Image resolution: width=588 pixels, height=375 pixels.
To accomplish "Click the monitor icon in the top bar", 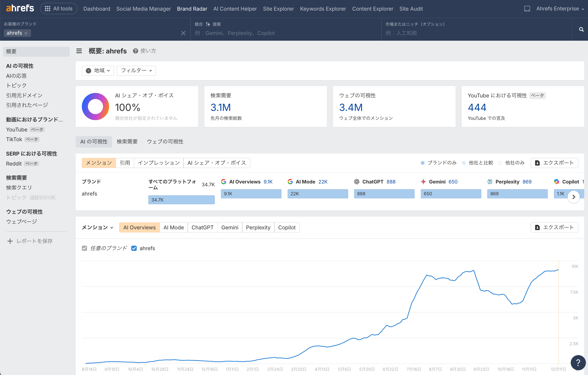I will pos(527,9).
